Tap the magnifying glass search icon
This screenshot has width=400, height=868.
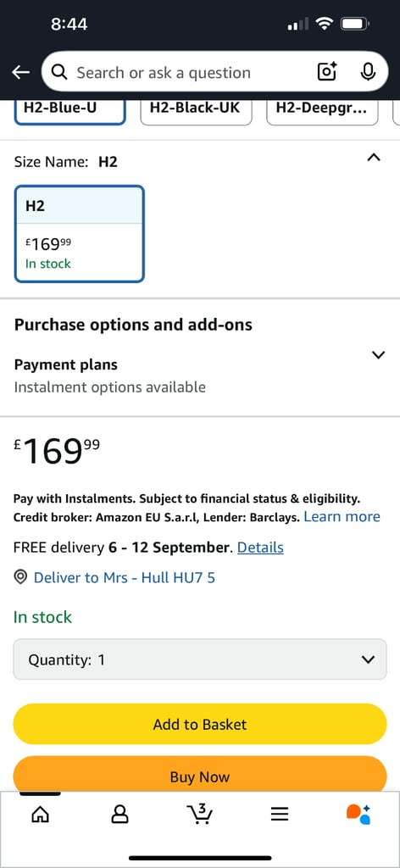pyautogui.click(x=59, y=72)
